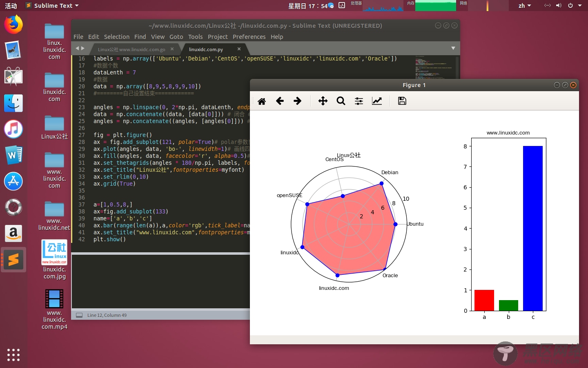Close the Linux公社 www.linuxidc.com.go tab

[x=172, y=49]
